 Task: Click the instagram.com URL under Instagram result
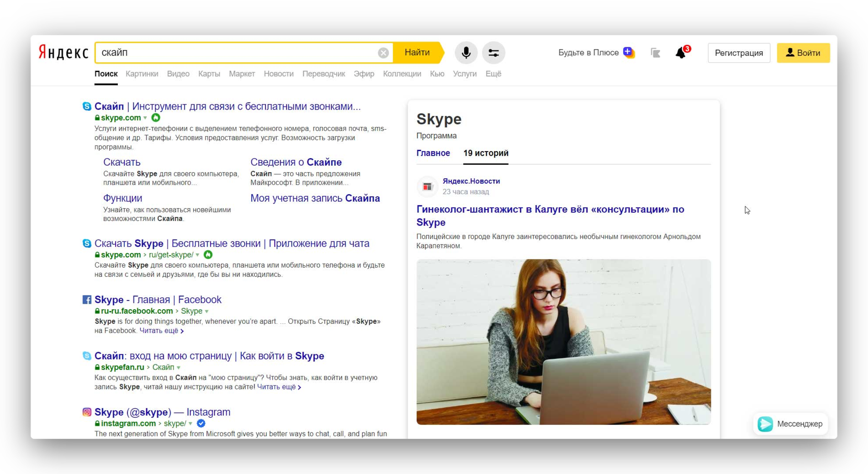click(x=128, y=423)
